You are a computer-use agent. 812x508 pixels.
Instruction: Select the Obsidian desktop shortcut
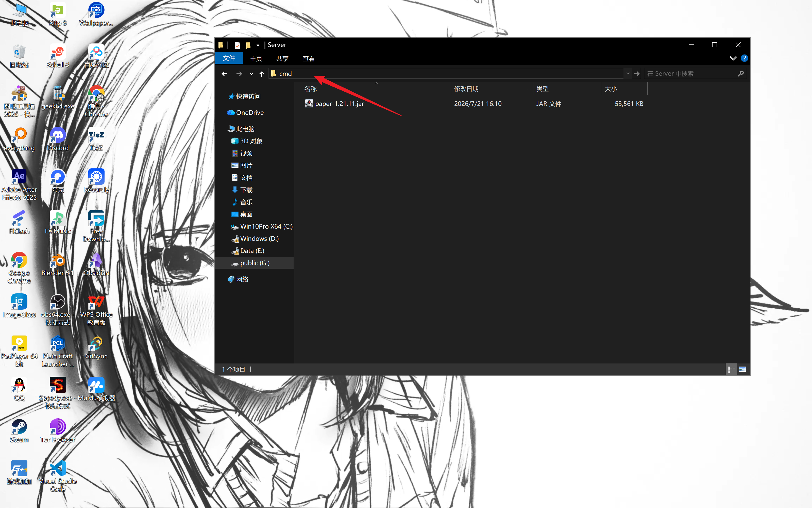pyautogui.click(x=96, y=265)
